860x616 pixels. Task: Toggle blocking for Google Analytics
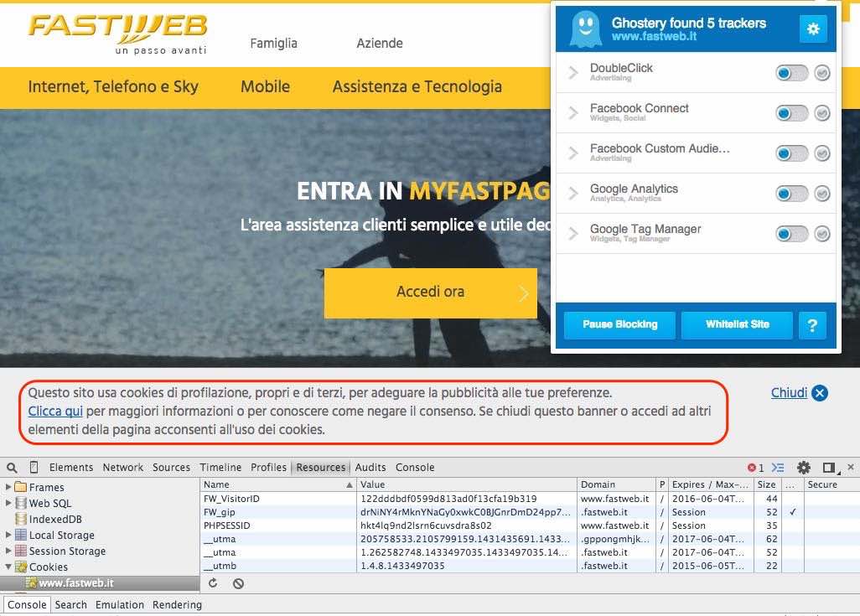pos(791,194)
